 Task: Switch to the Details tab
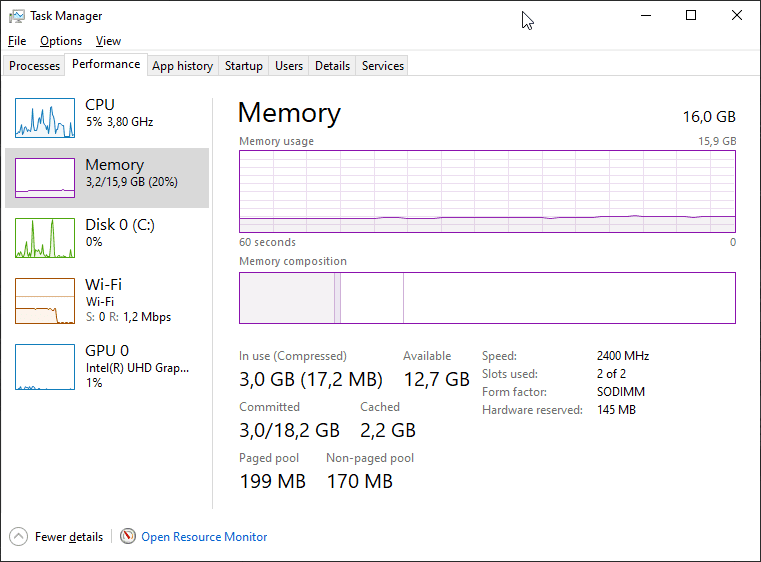tap(332, 66)
